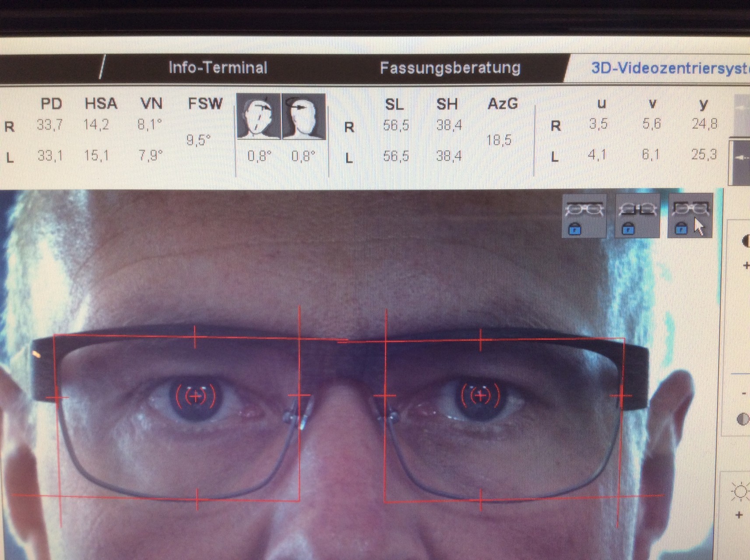Select the 0,8° value under head tilt icon
This screenshot has height=560, width=750.
(259, 156)
